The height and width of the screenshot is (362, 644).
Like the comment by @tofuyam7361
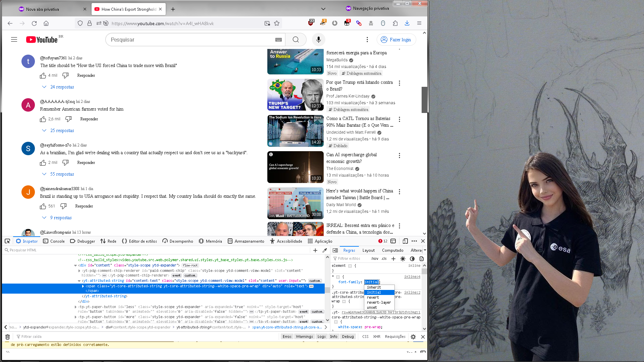(43, 76)
